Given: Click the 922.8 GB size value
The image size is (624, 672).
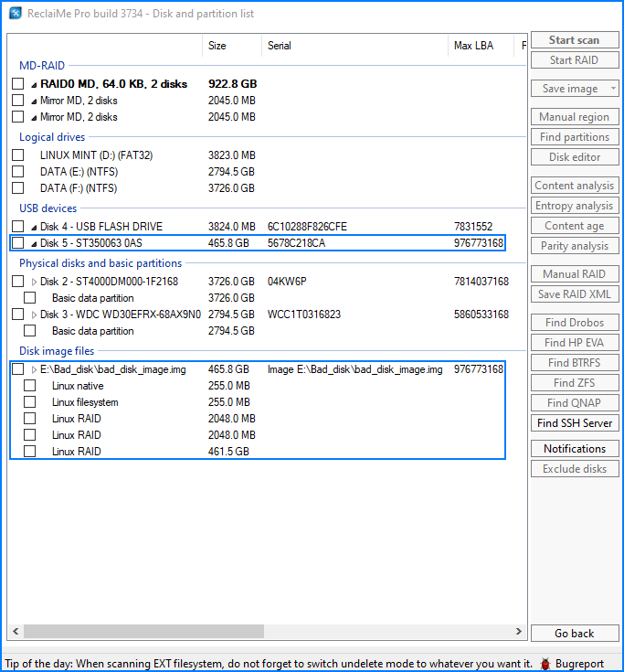Looking at the screenshot, I should pyautogui.click(x=233, y=83).
